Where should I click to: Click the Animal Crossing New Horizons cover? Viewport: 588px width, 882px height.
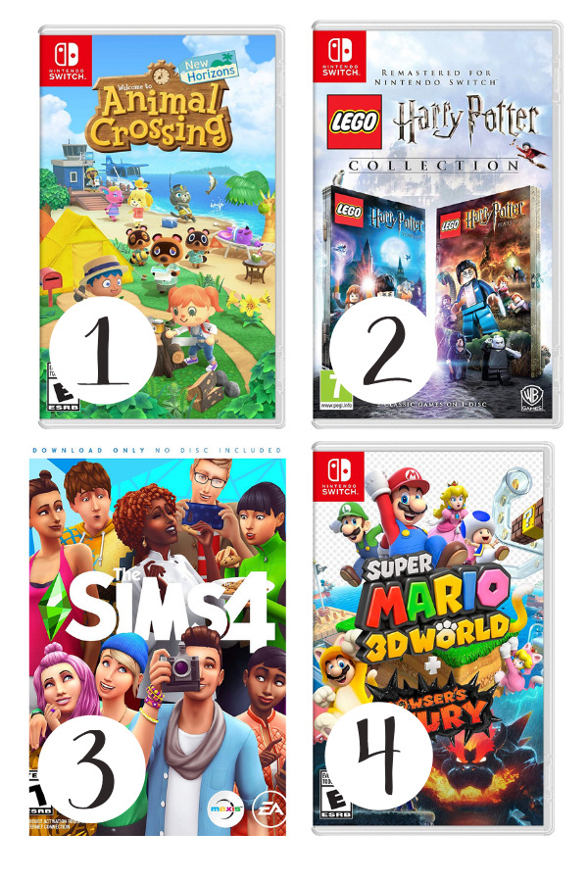(x=162, y=226)
